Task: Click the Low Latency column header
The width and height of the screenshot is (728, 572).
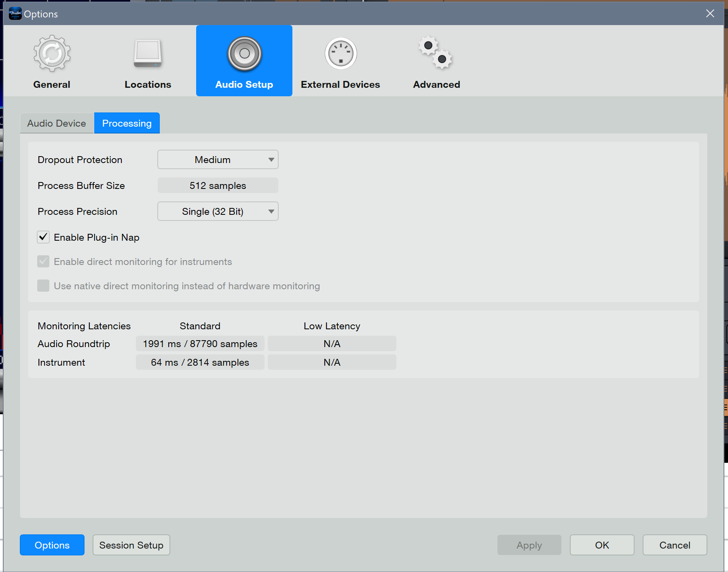Action: (x=332, y=326)
